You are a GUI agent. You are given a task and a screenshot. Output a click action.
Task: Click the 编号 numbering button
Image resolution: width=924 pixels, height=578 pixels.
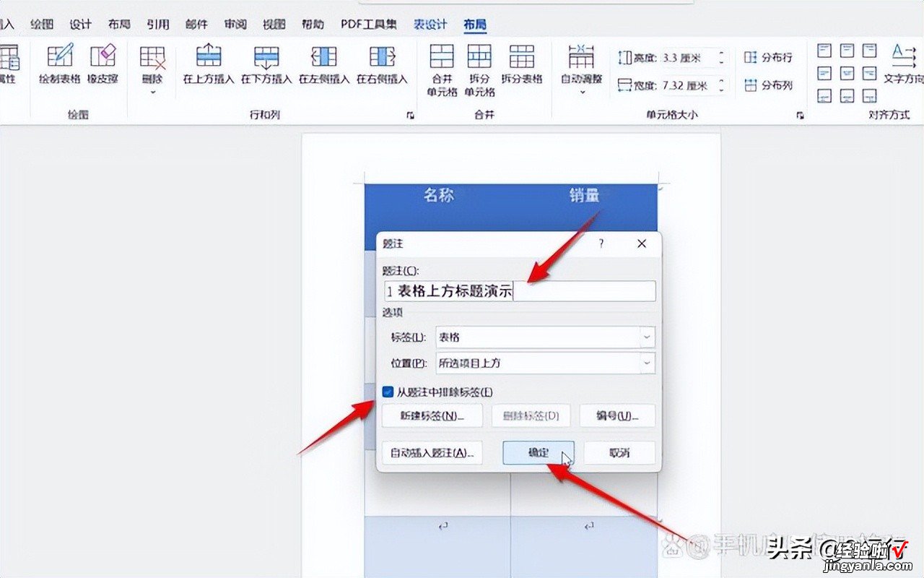pos(617,415)
